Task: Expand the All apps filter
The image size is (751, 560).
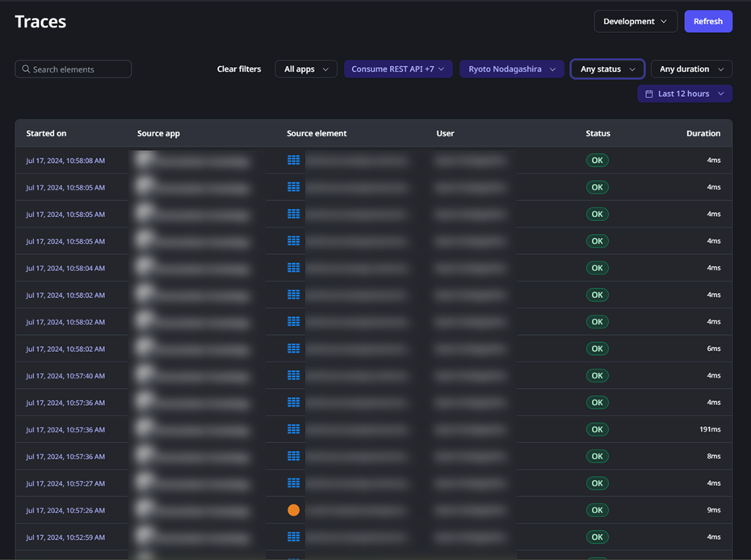Action: coord(306,69)
